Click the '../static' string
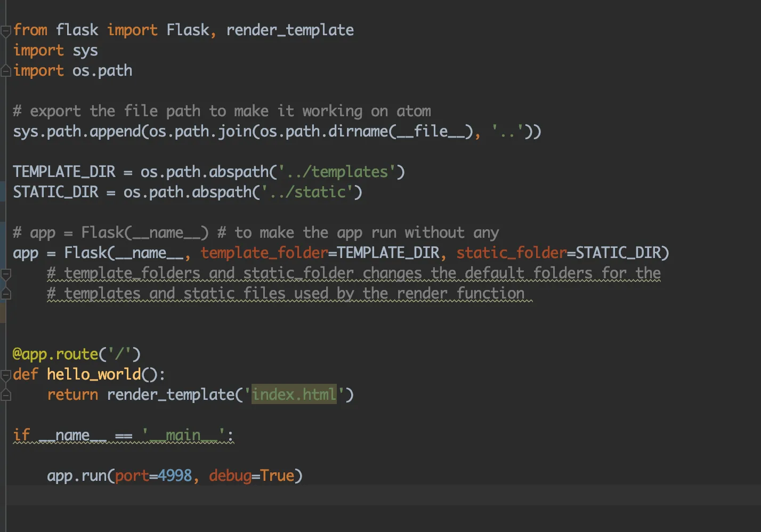This screenshot has height=532, width=761. pyautogui.click(x=307, y=192)
